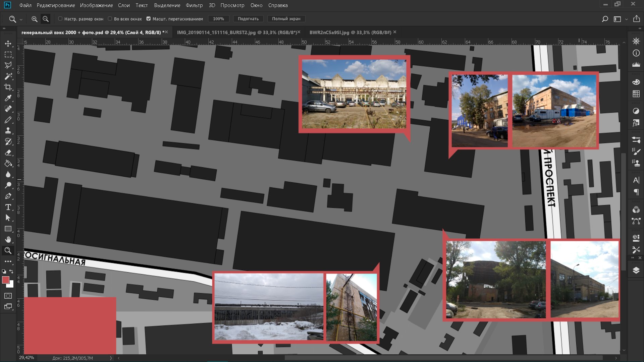Reset default foreground and background colors
The height and width of the screenshot is (362, 644).
(x=4, y=271)
